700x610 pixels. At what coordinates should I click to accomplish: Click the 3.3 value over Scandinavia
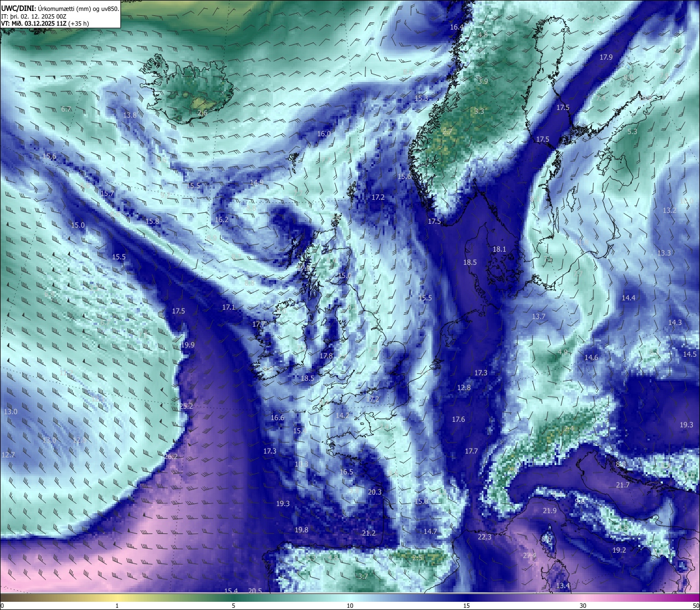click(479, 111)
